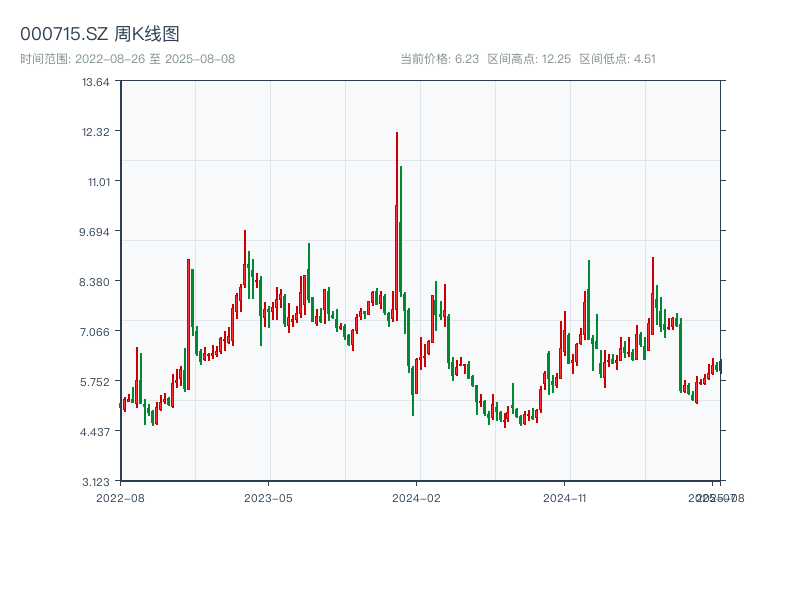Click the y-axis label 12.32

(95, 132)
